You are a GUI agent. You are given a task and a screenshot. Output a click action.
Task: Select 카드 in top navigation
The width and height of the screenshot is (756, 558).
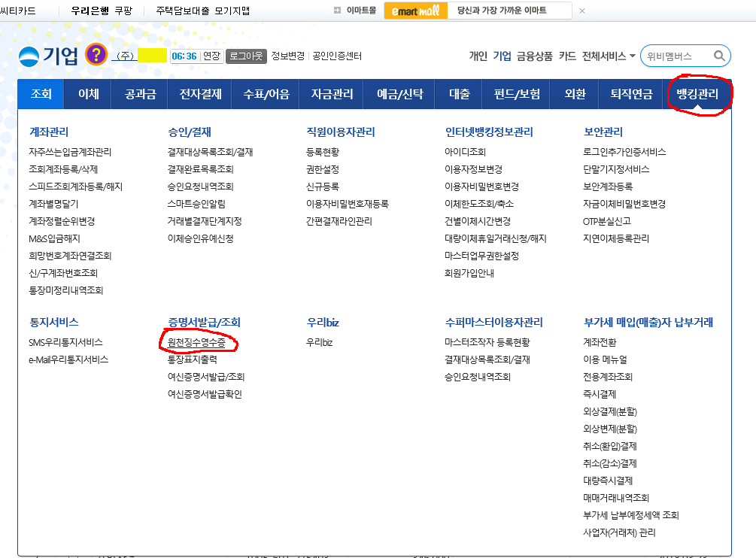pyautogui.click(x=567, y=56)
